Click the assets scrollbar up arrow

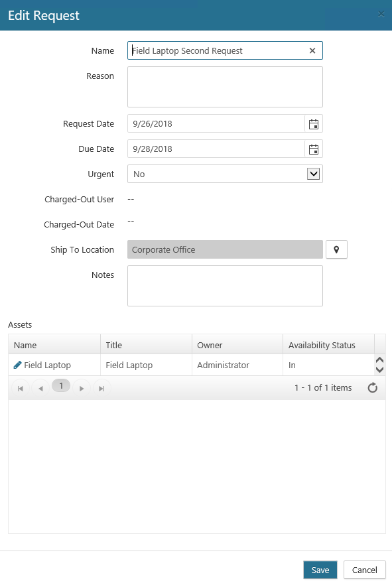(x=379, y=359)
